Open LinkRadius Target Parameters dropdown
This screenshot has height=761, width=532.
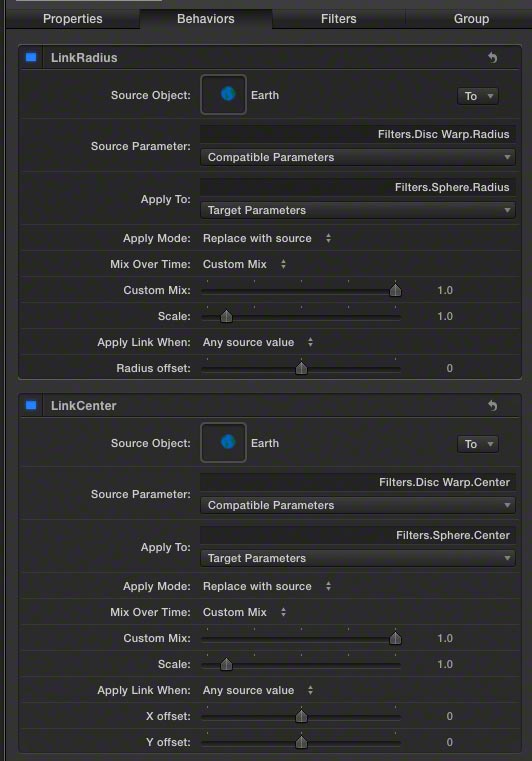pyautogui.click(x=358, y=210)
